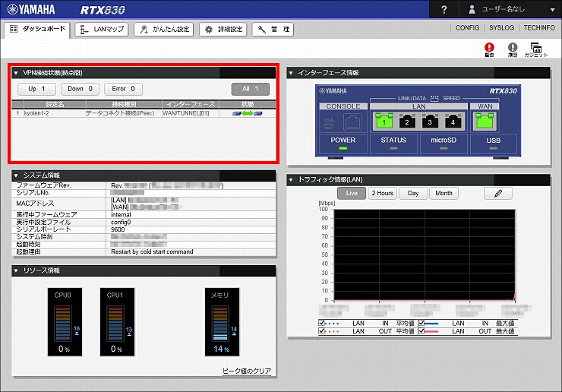
Task: Select the Day traffic view
Action: tap(413, 193)
